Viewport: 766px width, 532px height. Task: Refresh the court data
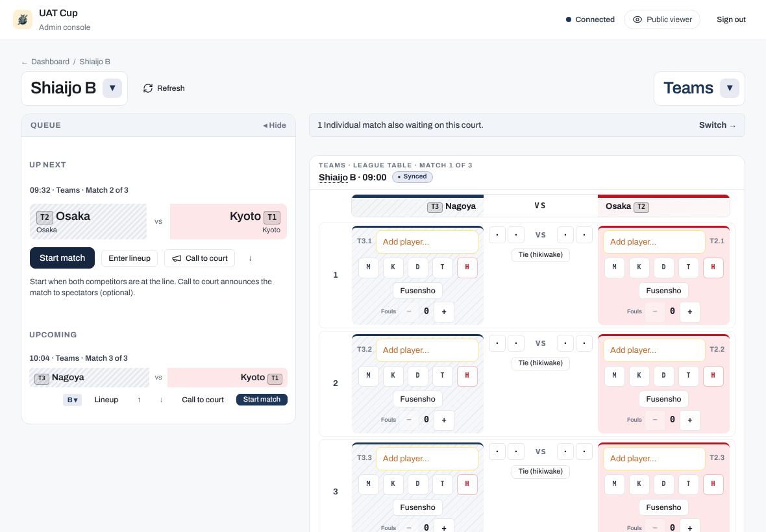(164, 88)
